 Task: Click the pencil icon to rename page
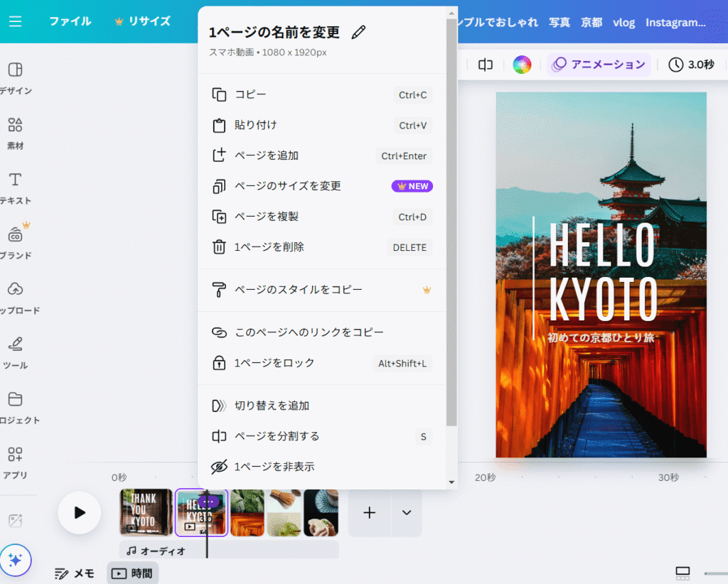point(358,32)
